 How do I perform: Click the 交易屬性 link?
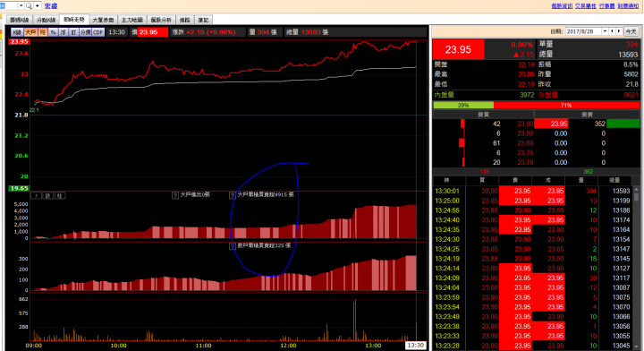[x=586, y=5]
